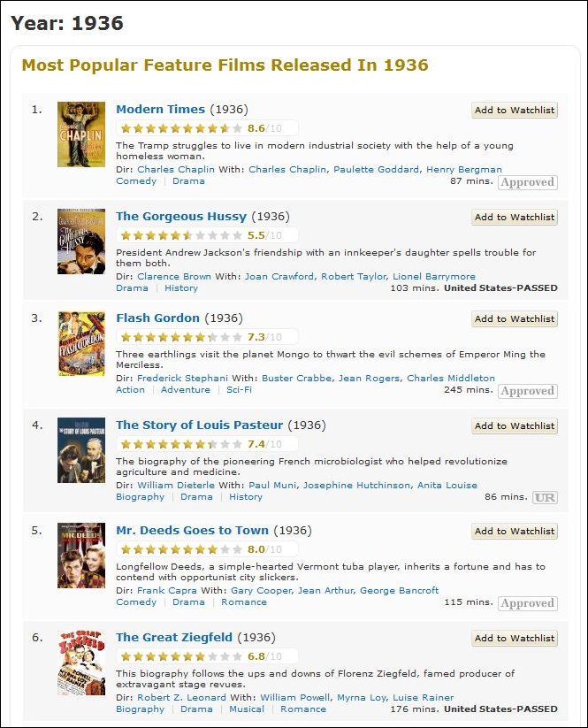Screen dimensions: 588x728
Task: Open the Modern Times poster thumbnail
Action: [x=80, y=134]
